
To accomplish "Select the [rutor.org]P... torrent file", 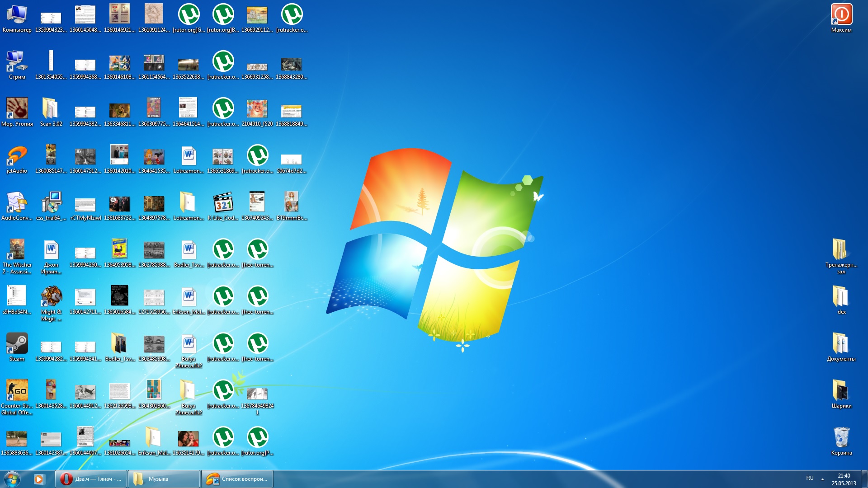I will tap(257, 441).
